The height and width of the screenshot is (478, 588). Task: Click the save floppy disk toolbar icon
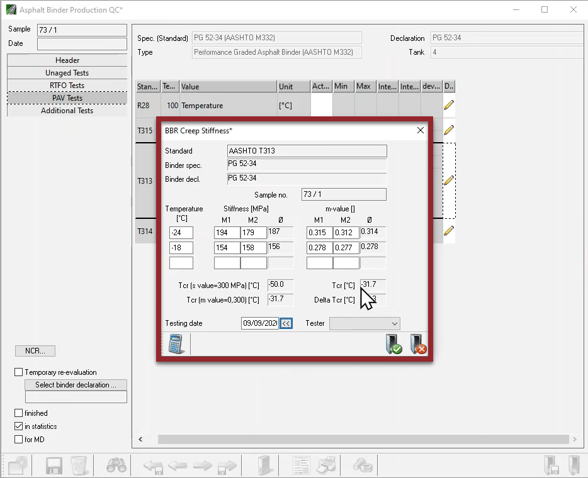(x=54, y=466)
